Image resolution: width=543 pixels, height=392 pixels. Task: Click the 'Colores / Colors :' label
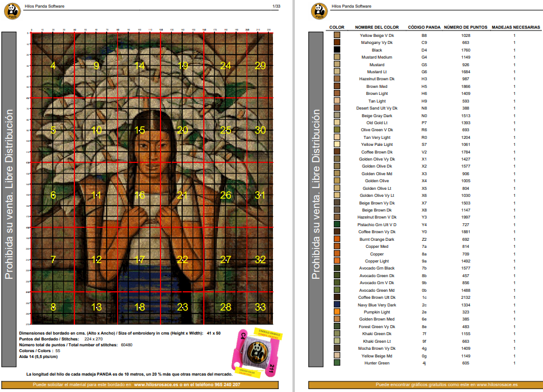(36, 351)
